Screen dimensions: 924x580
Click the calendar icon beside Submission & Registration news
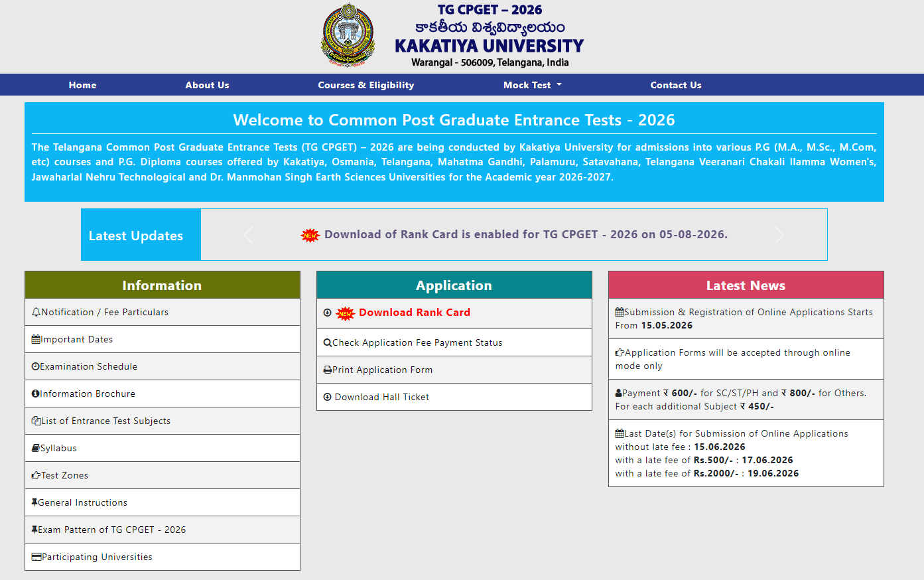[x=620, y=312]
